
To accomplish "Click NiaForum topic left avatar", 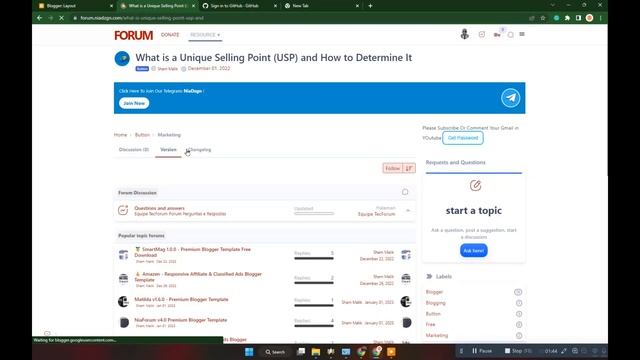I will point(124,322).
